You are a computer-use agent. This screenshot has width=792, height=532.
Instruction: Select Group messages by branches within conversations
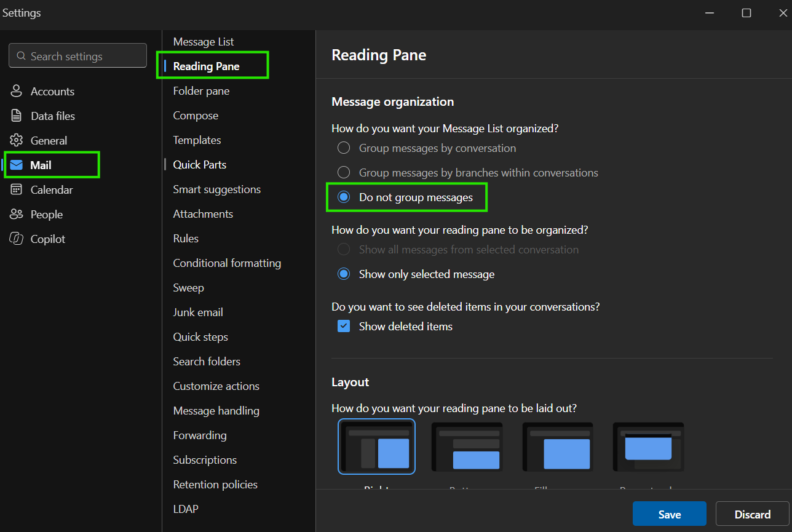pyautogui.click(x=344, y=172)
